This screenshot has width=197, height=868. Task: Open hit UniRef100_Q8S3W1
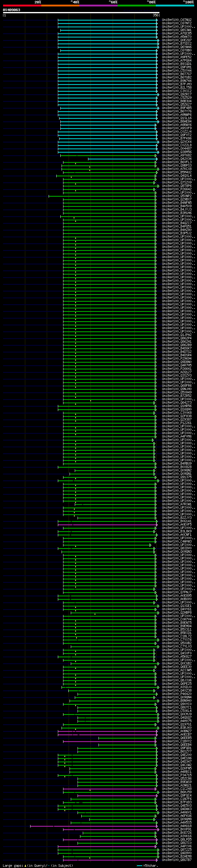(x=176, y=30)
